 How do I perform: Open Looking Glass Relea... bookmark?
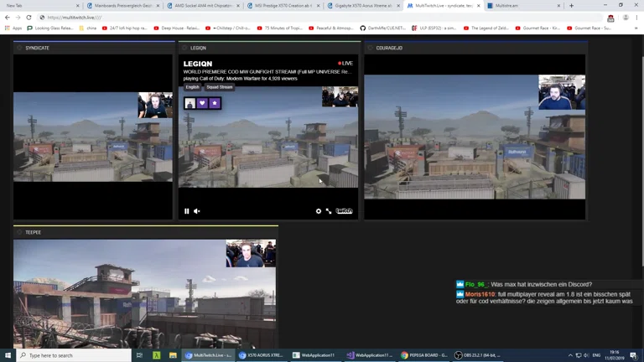49,28
